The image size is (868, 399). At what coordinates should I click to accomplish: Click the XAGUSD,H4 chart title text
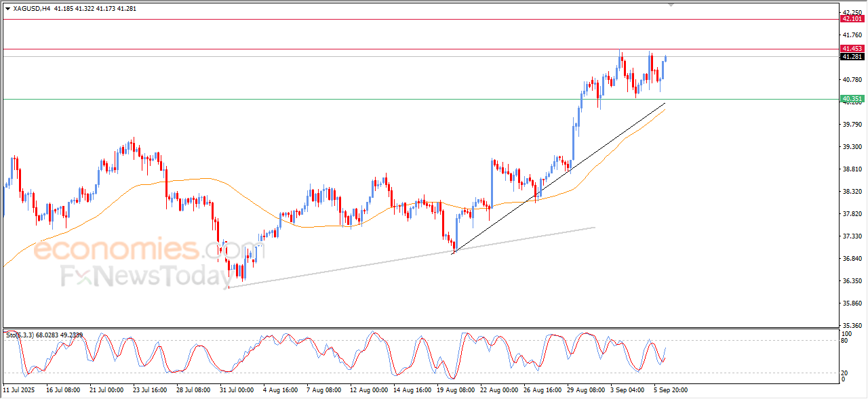click(32, 8)
